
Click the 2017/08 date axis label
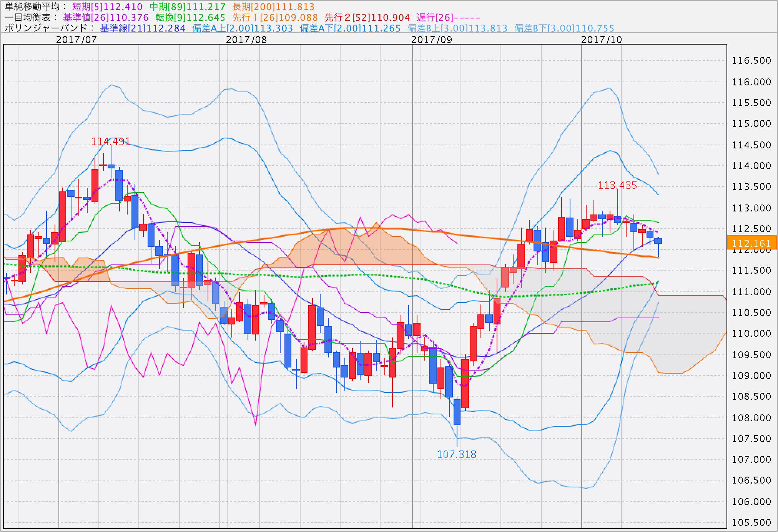click(x=246, y=40)
